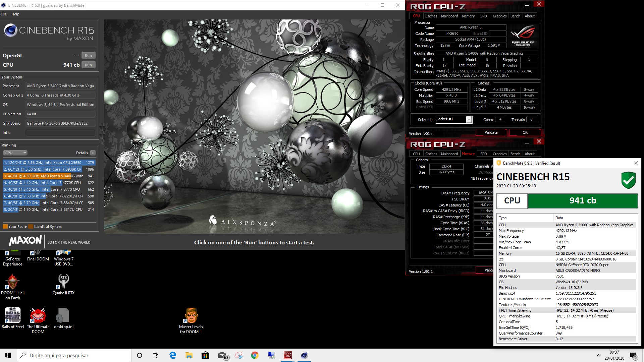
Task: Click the Cinebench taskbar icon
Action: [304, 355]
